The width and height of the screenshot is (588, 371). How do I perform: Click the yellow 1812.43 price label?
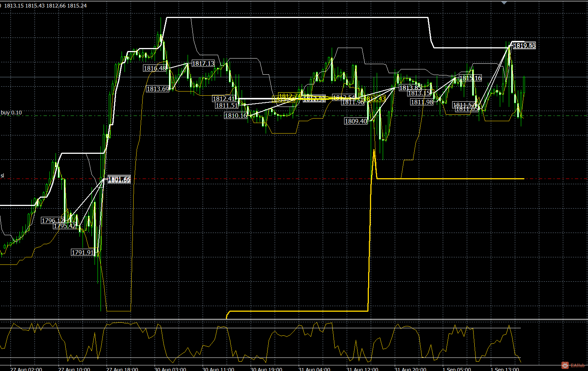click(x=375, y=99)
